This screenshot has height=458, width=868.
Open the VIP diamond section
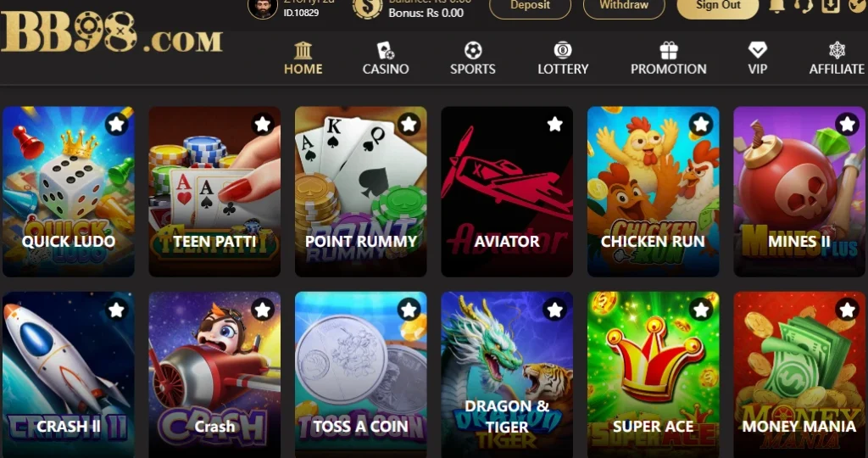pos(757,59)
